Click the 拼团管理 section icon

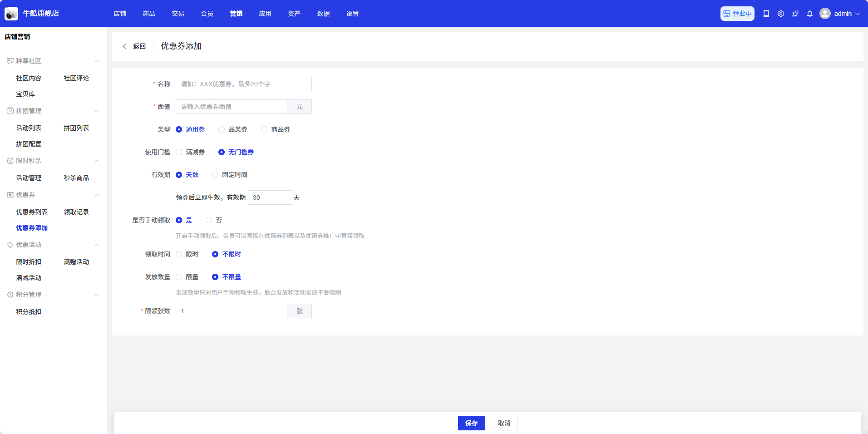click(x=10, y=111)
